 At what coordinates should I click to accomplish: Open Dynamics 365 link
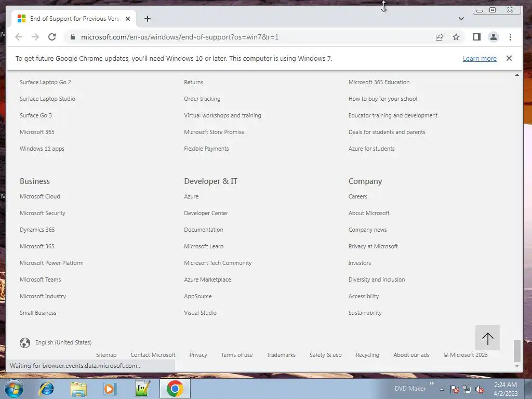pos(37,230)
